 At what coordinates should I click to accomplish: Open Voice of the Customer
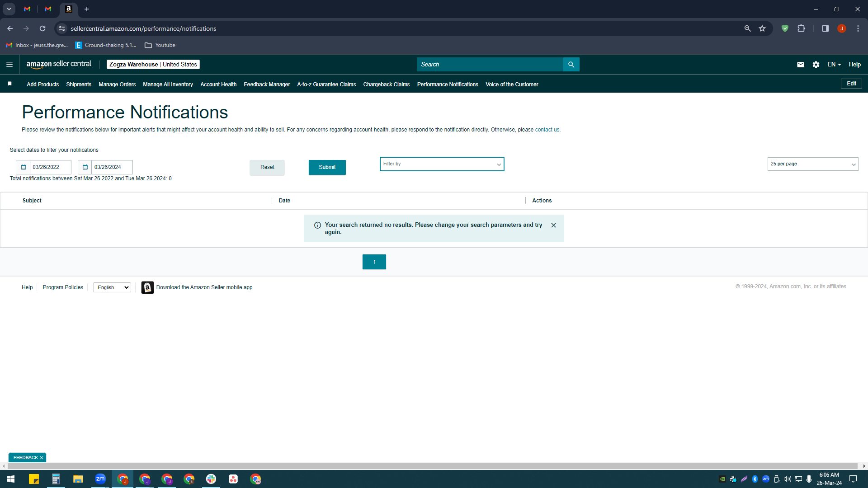click(x=512, y=84)
